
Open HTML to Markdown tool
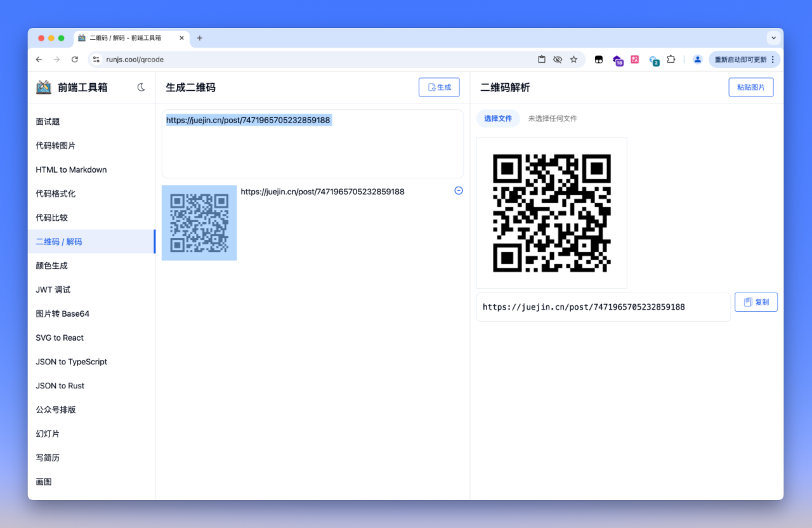tap(91, 170)
